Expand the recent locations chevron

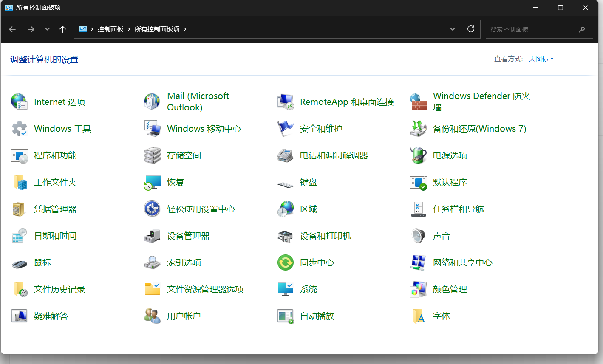coord(47,29)
